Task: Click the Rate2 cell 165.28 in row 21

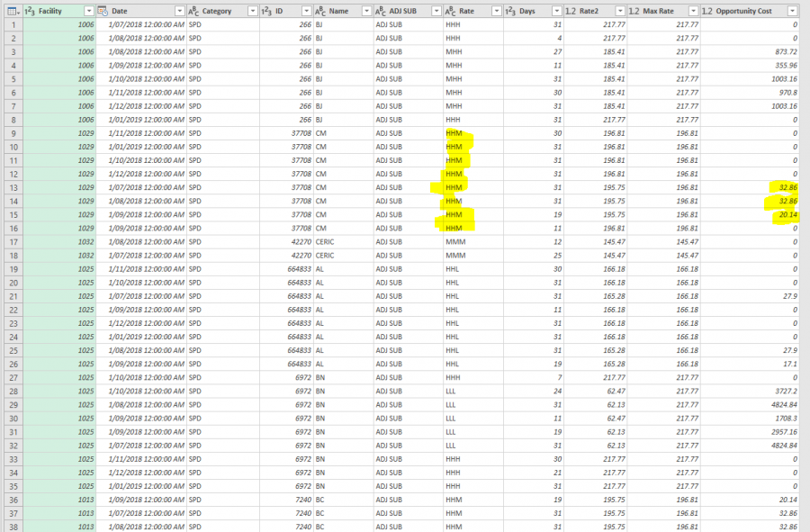Action: (596, 296)
